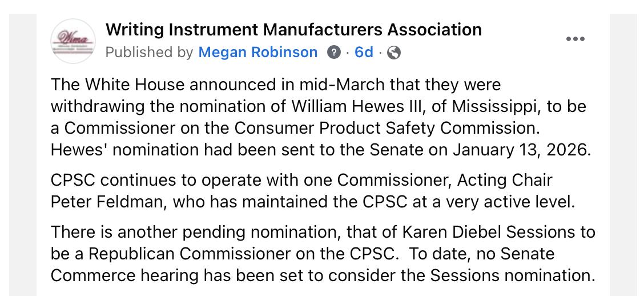Click 'Acting Chair' in second paragraph

pos(505,181)
